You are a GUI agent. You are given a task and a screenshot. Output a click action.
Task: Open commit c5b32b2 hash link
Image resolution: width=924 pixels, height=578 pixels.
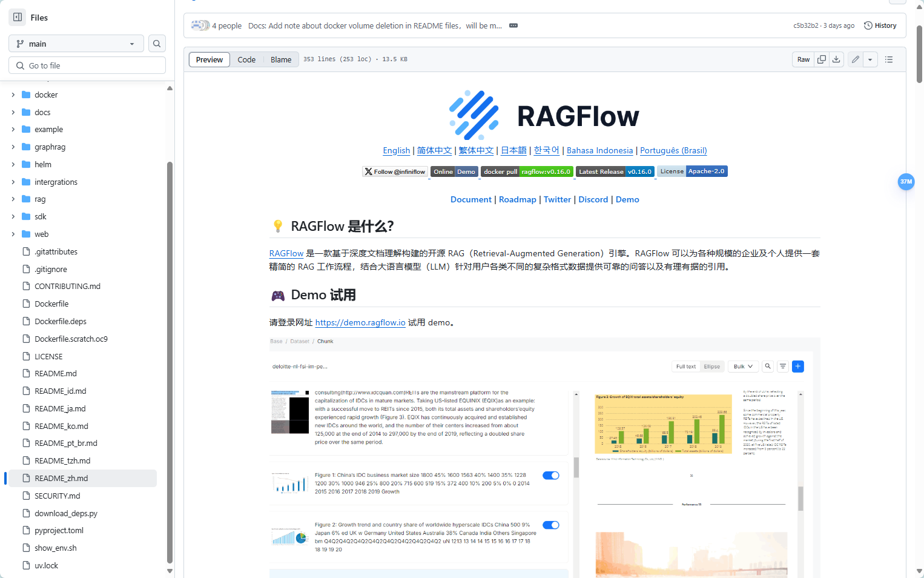click(x=805, y=25)
